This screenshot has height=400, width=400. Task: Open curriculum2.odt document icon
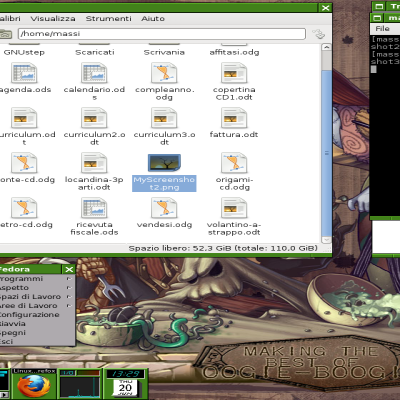coord(94,118)
